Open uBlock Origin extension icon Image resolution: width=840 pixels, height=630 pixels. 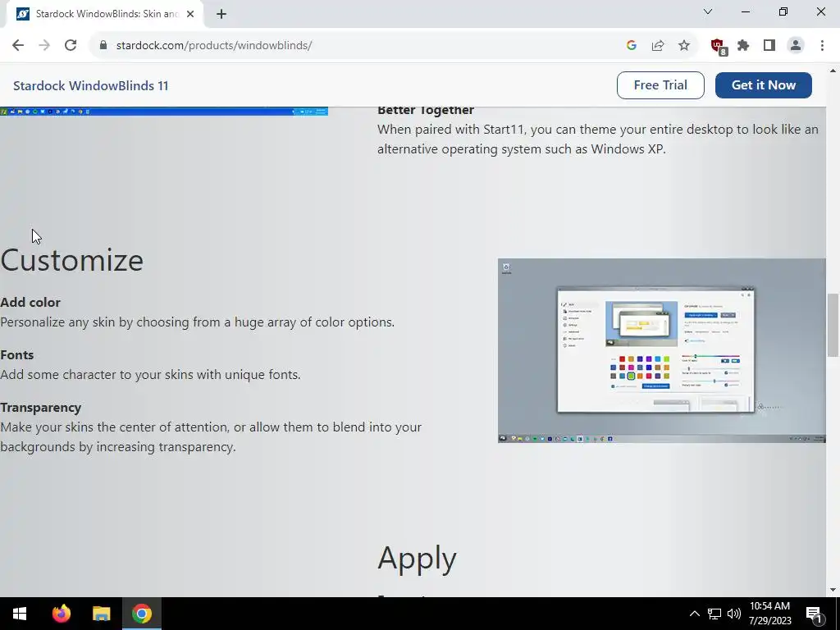(x=718, y=46)
